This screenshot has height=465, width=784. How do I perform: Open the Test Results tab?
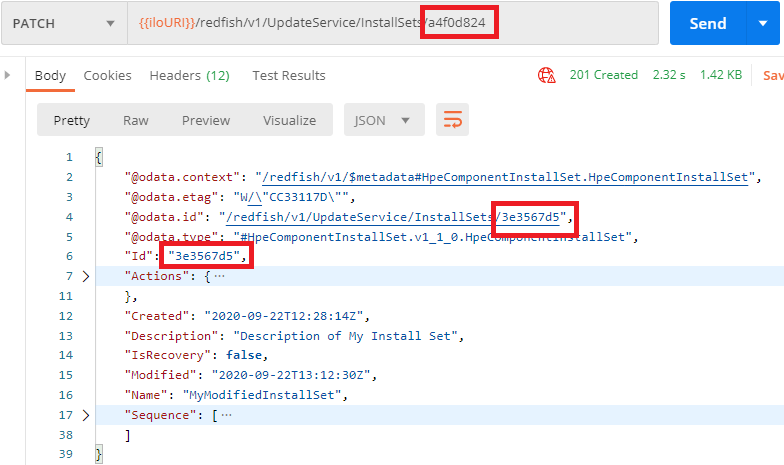point(288,75)
